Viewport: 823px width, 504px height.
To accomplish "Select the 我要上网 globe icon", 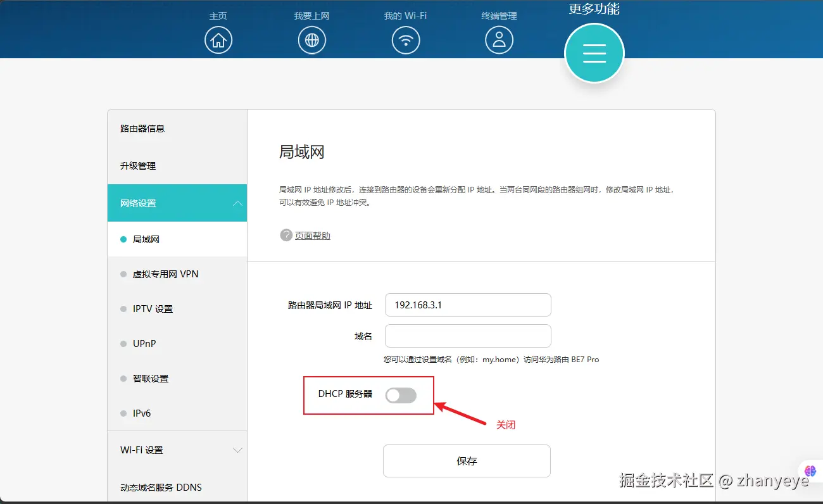I will [x=312, y=39].
